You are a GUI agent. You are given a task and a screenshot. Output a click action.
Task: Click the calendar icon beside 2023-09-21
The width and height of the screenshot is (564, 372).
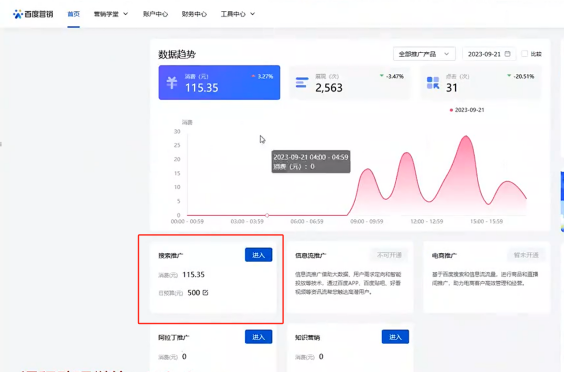508,54
